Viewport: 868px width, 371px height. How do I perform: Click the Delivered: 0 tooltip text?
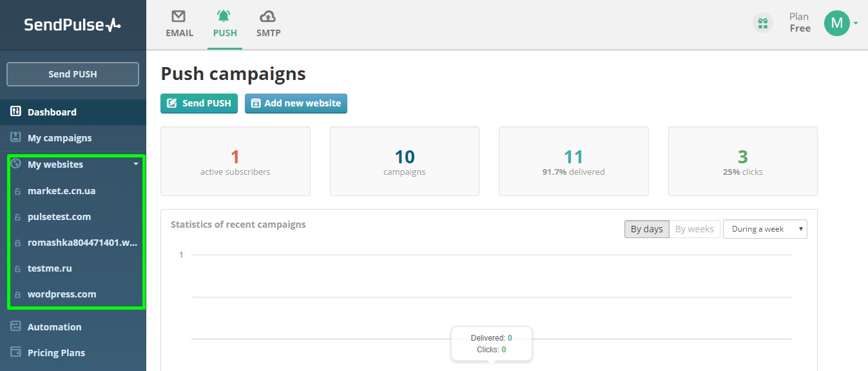coord(492,338)
